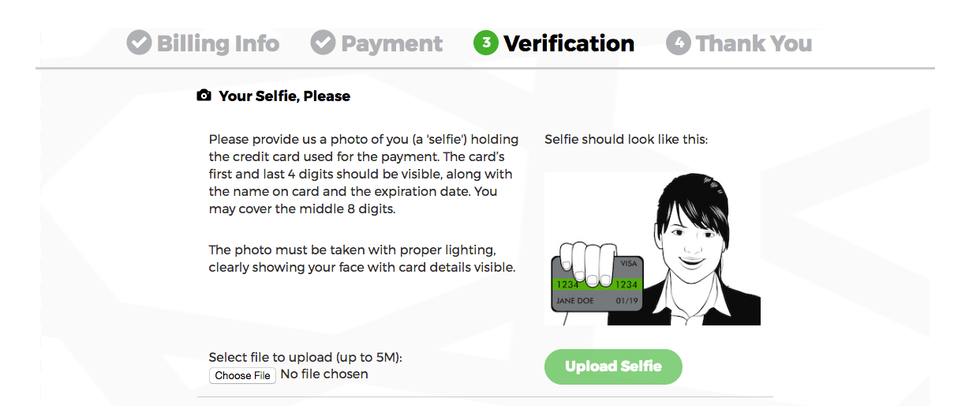
Task: Click the camera icon beside Your Selfie
Action: click(204, 96)
